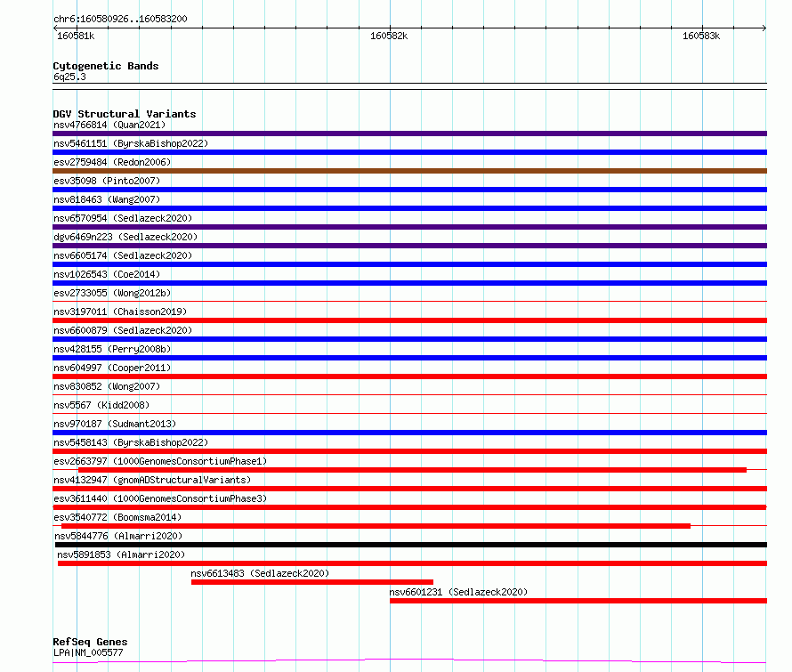Click the 160581k ruler label
Image resolution: width=792 pixels, height=672 pixels.
pos(76,36)
